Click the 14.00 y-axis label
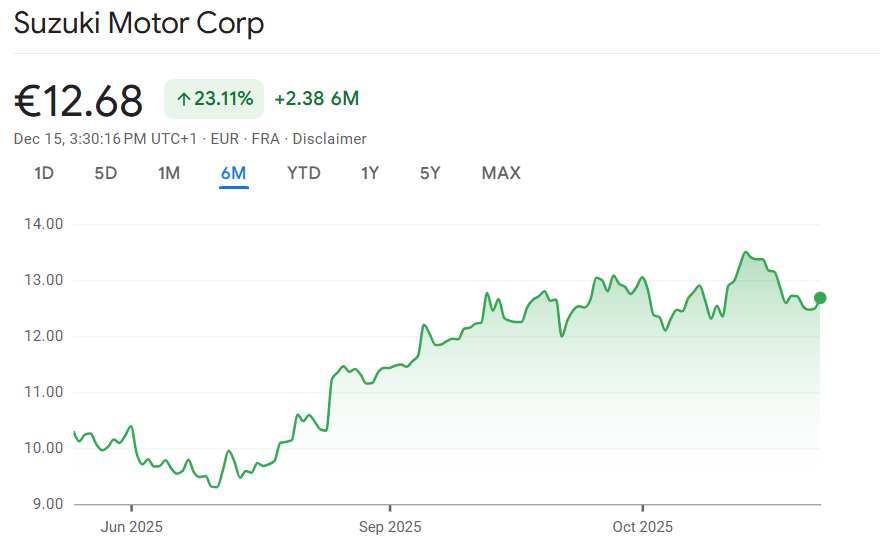The width and height of the screenshot is (880, 554). point(44,224)
